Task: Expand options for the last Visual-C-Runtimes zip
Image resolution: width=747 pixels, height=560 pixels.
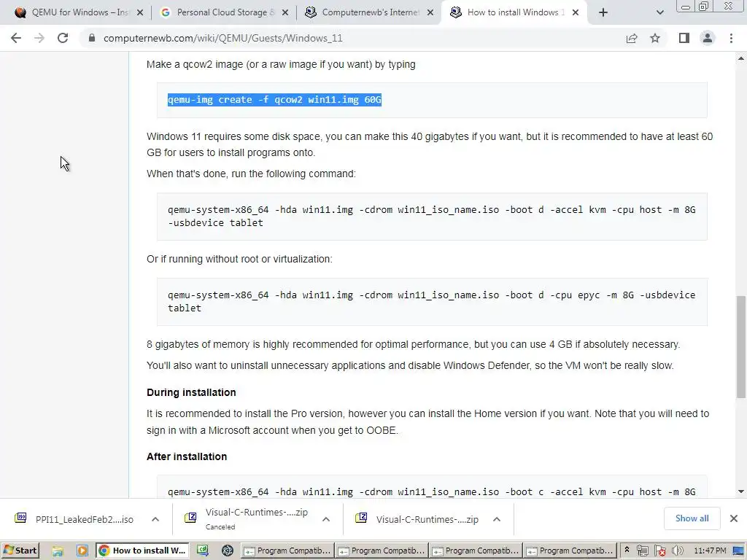Action: [496, 519]
